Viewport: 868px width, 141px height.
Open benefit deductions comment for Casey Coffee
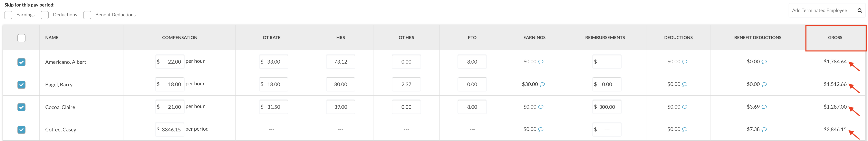(764, 130)
